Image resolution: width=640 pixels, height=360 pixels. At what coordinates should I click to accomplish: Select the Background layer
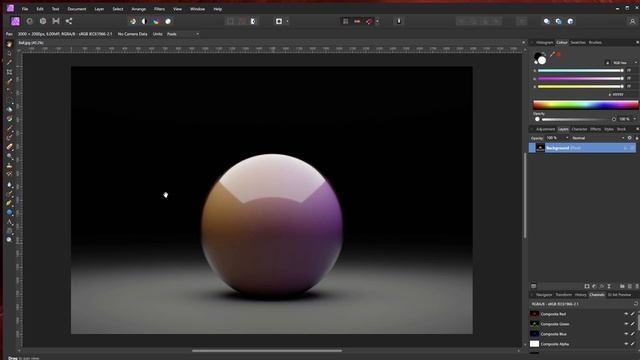click(582, 148)
